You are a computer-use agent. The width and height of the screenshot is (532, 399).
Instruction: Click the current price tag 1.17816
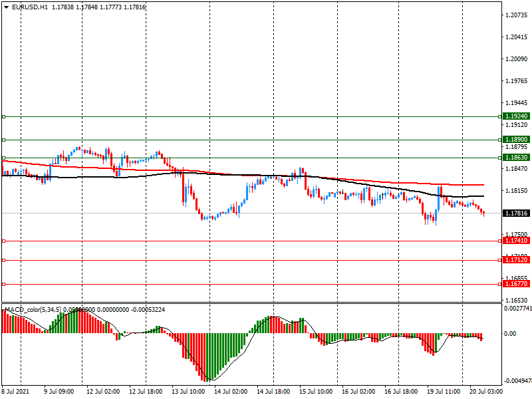click(516, 213)
